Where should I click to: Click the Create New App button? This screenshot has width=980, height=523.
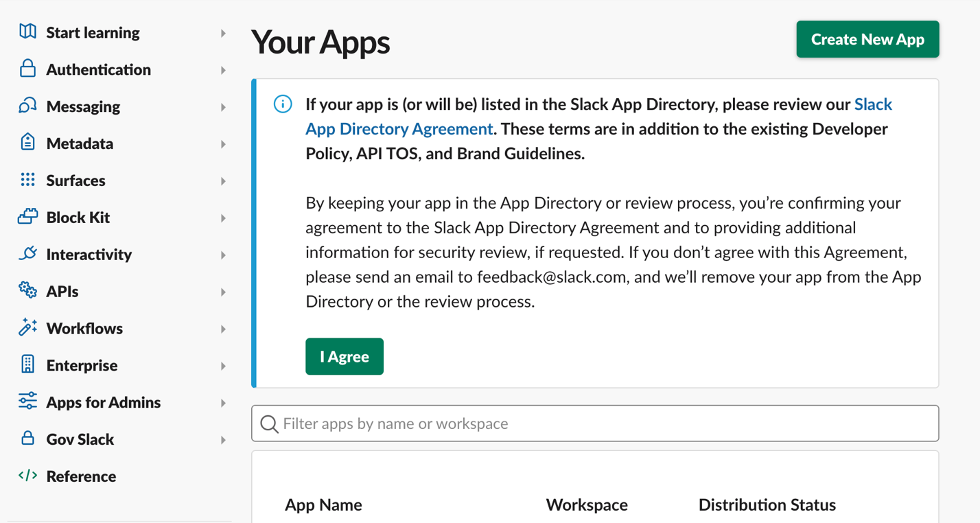click(x=867, y=39)
